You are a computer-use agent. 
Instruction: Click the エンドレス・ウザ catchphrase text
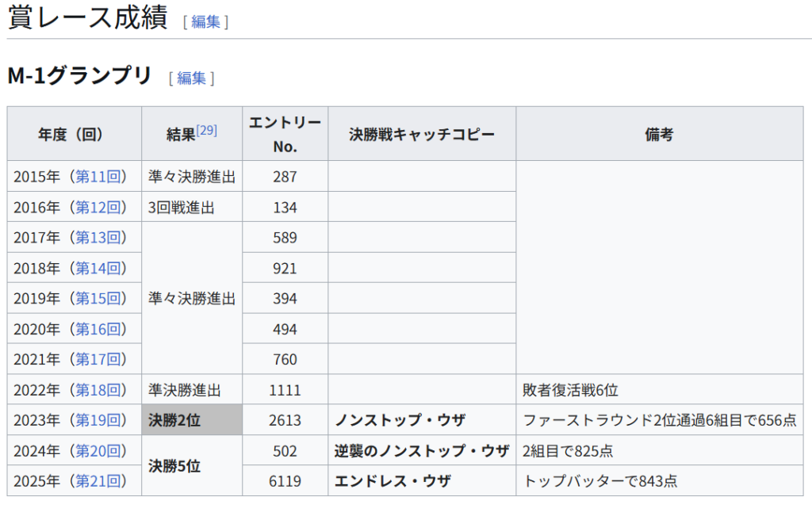click(393, 481)
